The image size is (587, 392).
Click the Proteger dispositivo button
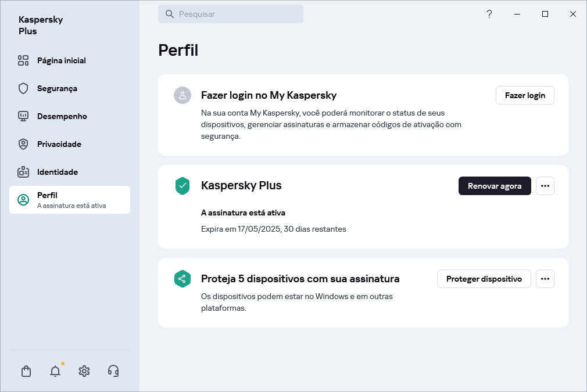point(484,279)
